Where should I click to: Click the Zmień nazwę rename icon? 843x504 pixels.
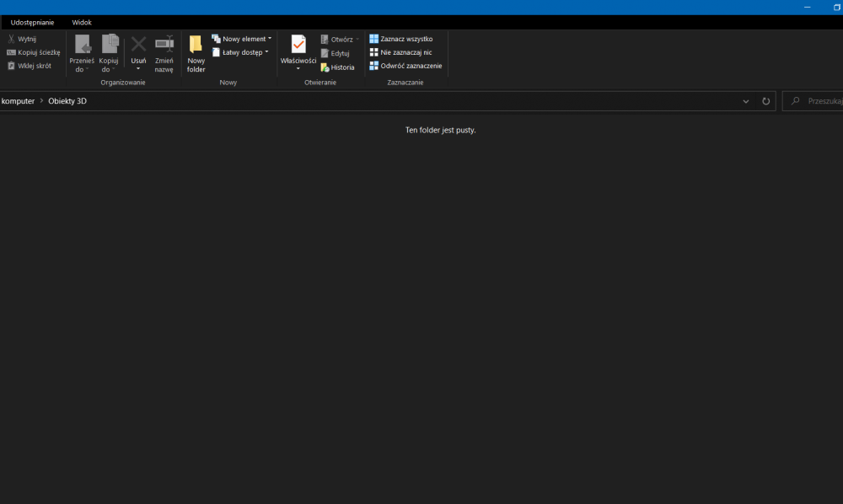[164, 45]
